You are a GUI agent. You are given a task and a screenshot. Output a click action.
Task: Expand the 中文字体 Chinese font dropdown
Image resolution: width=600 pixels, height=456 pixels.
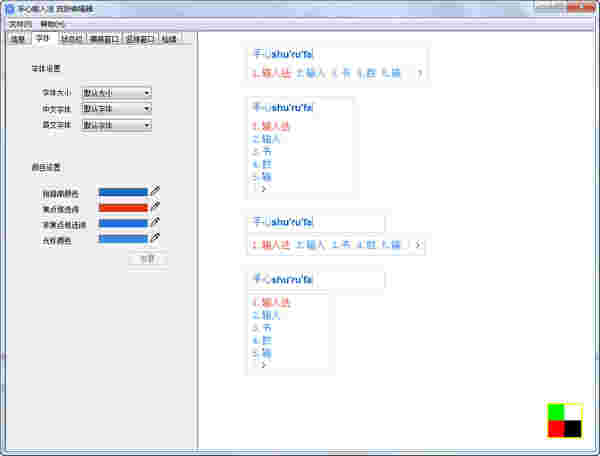click(116, 109)
